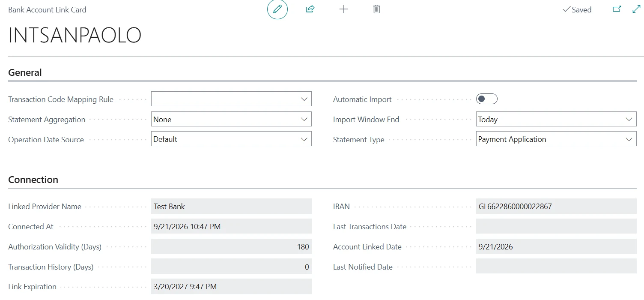The image size is (644, 300).
Task: Click the IBAN label
Action: point(341,206)
